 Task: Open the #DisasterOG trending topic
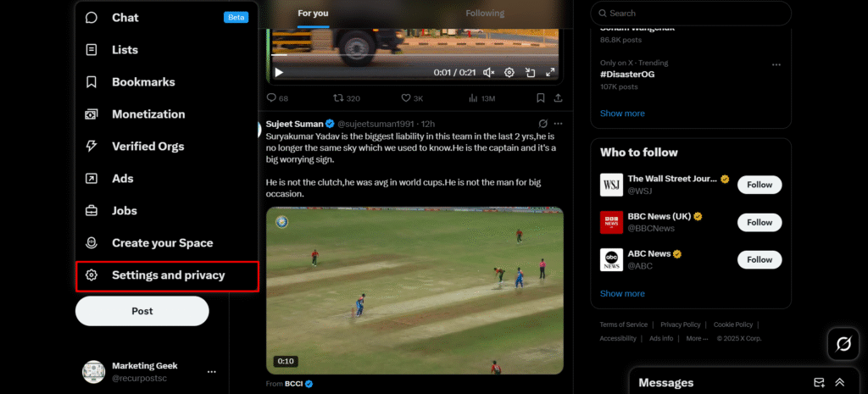click(627, 75)
